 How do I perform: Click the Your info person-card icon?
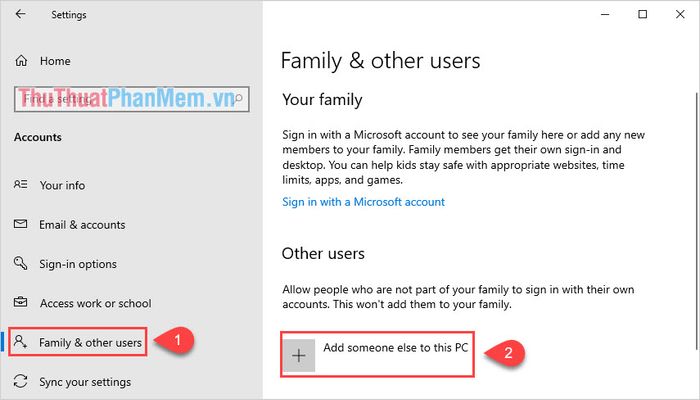(x=21, y=184)
